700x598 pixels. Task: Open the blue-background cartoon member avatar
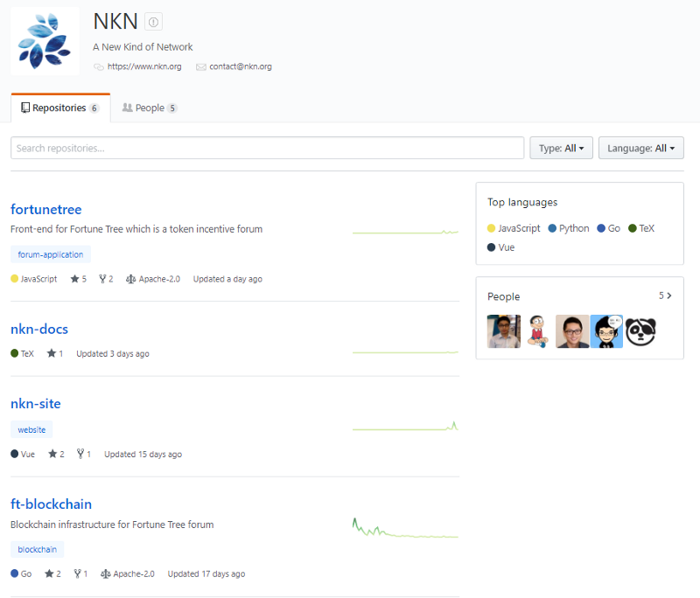tap(606, 331)
